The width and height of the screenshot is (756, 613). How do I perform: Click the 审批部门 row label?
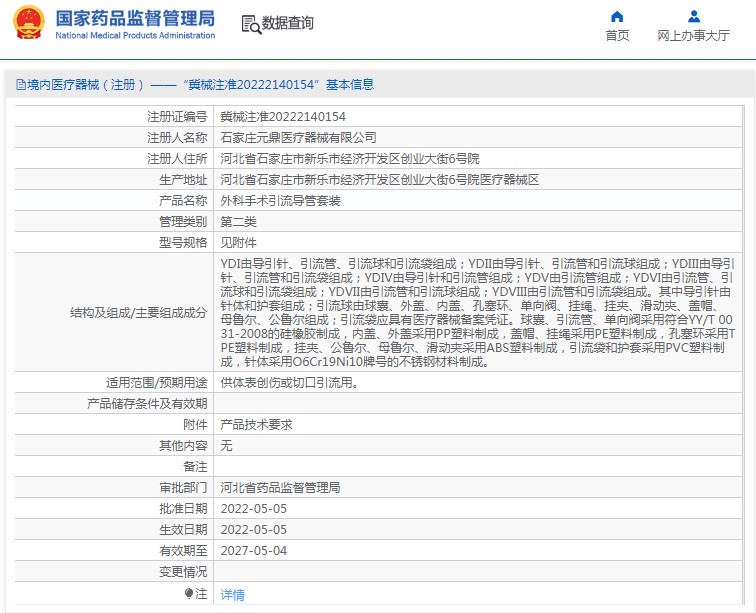click(x=183, y=488)
